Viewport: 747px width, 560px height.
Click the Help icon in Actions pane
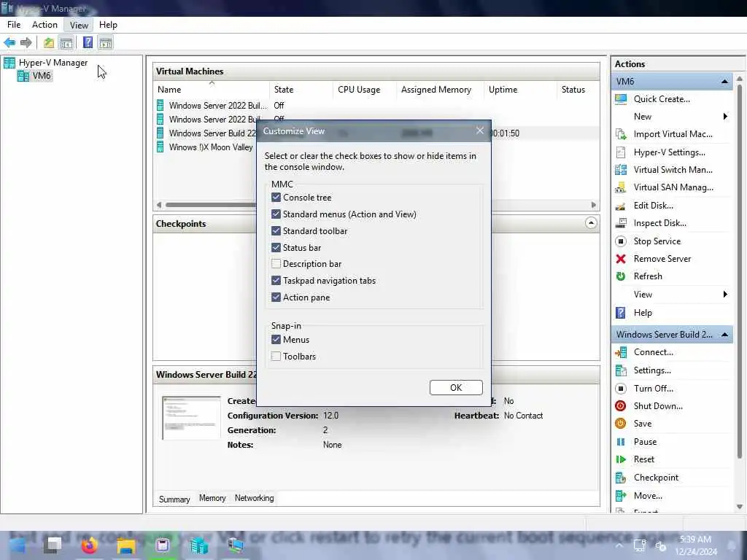click(621, 313)
